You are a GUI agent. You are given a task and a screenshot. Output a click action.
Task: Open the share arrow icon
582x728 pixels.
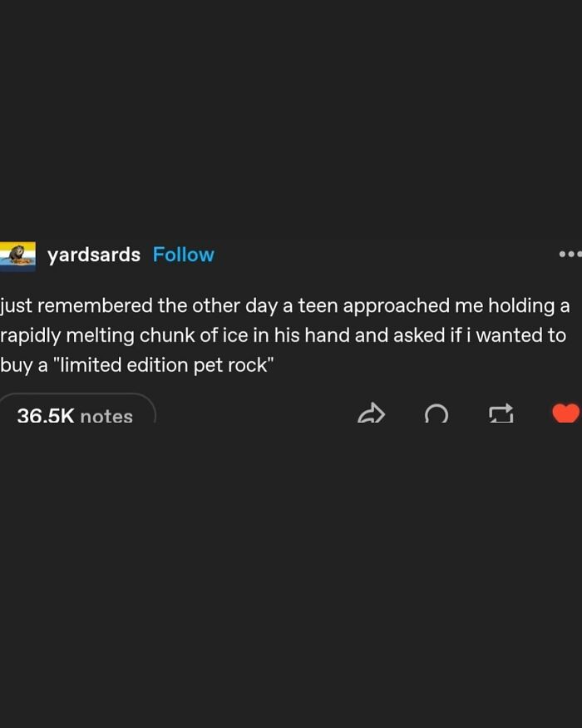pos(372,414)
